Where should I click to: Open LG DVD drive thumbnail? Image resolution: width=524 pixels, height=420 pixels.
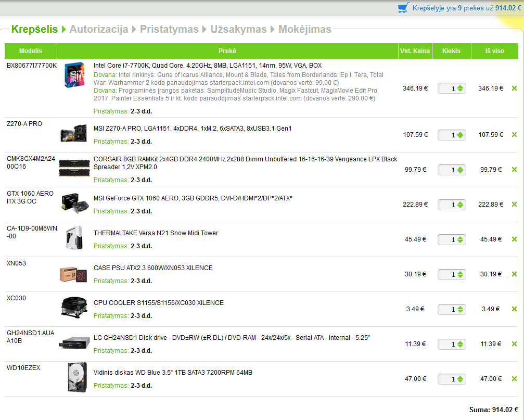[x=74, y=343]
